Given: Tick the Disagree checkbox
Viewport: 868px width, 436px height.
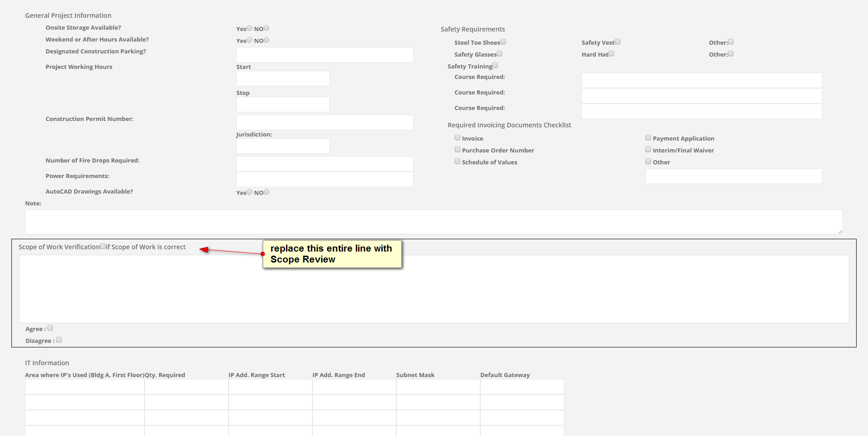Looking at the screenshot, I should tap(59, 340).
